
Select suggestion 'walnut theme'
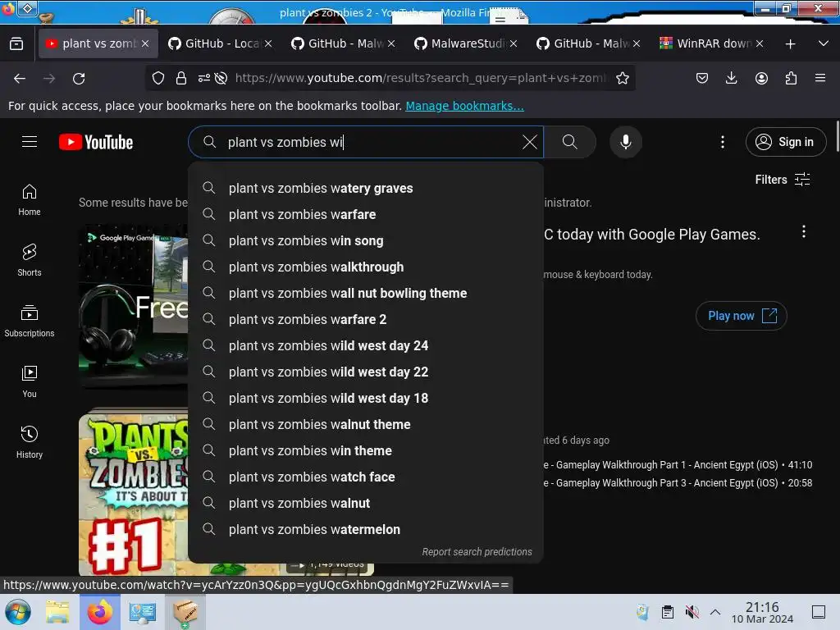(366, 424)
